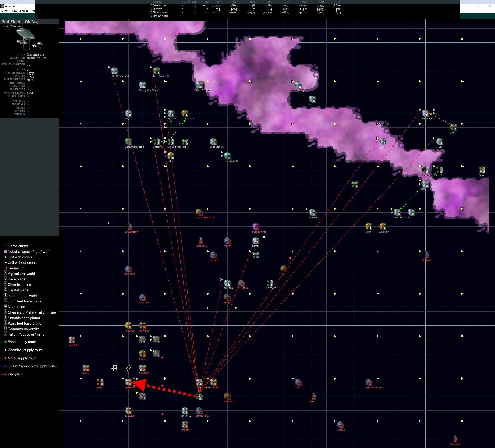The width and height of the screenshot is (495, 448).
Task: Click the Hair planet icon
Action: click(x=284, y=269)
